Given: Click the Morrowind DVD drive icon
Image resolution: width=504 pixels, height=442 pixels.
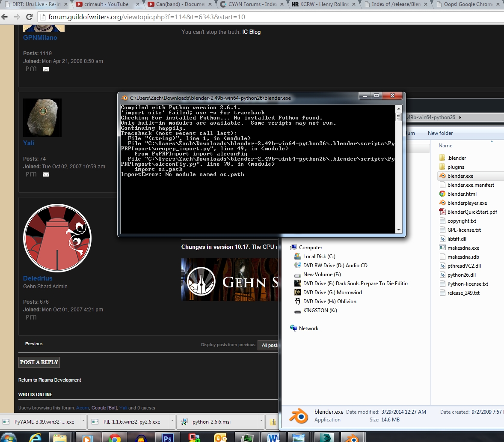Looking at the screenshot, I should 298,292.
